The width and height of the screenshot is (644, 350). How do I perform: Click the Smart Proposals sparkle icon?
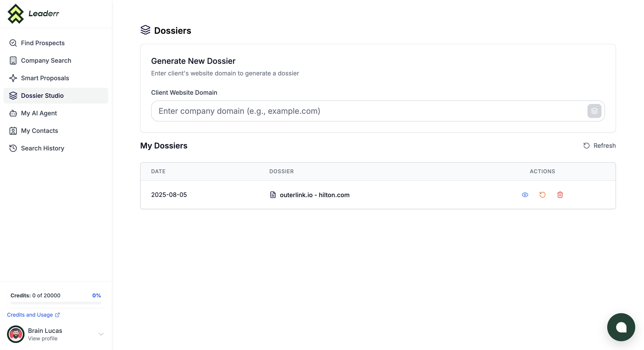[x=13, y=78]
